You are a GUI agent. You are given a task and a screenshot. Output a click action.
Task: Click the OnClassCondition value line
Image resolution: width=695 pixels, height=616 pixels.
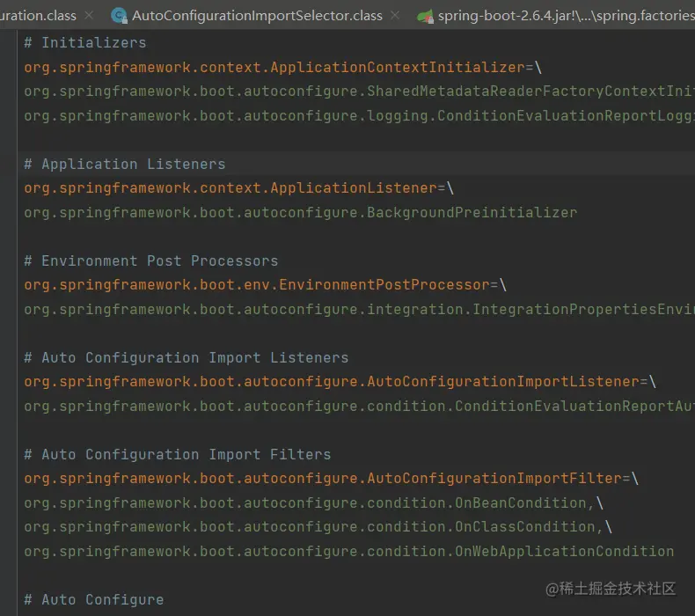tap(318, 527)
